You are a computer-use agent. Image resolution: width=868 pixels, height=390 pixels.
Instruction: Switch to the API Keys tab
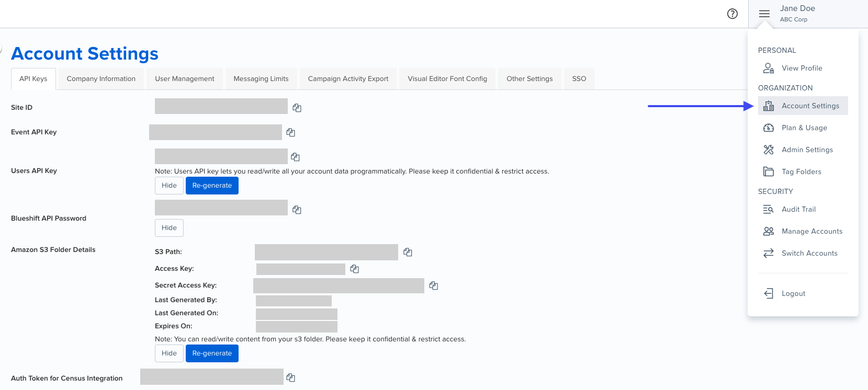[x=33, y=79]
